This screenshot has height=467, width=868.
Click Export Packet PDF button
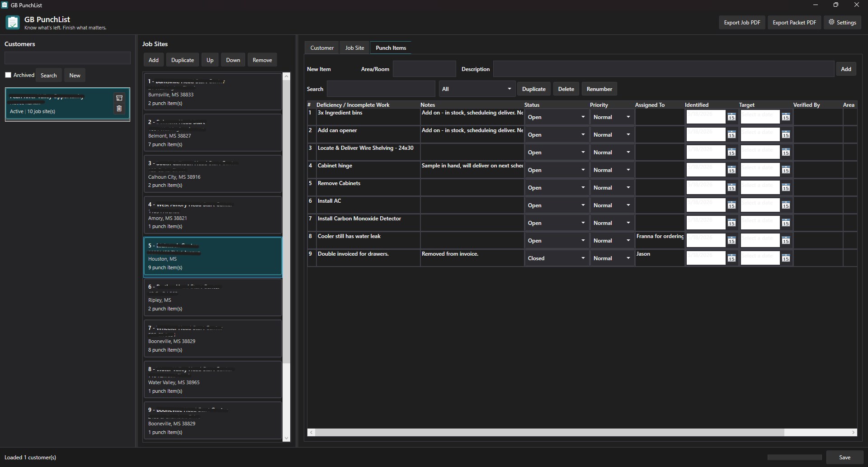click(794, 22)
